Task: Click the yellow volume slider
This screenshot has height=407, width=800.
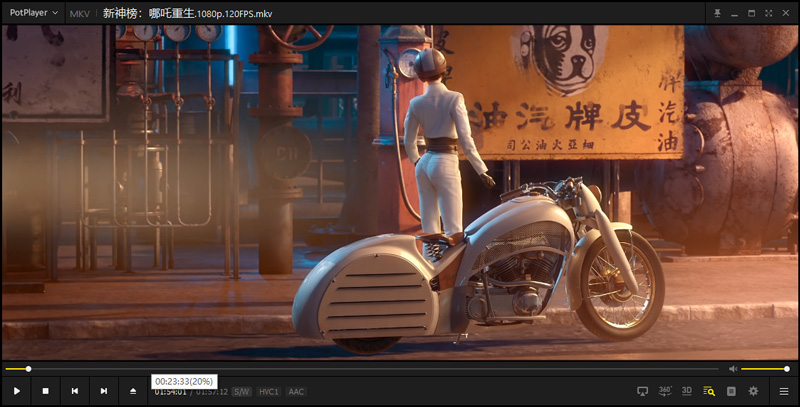Action: click(765, 369)
